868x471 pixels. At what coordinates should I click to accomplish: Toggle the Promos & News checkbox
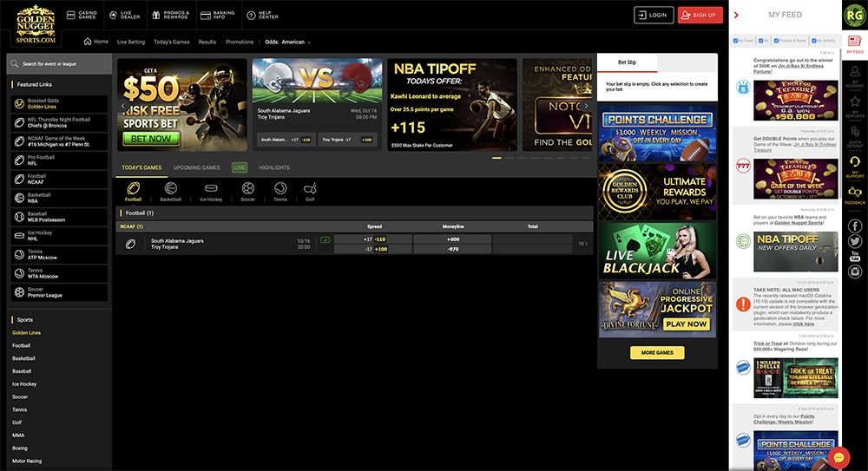(776, 41)
